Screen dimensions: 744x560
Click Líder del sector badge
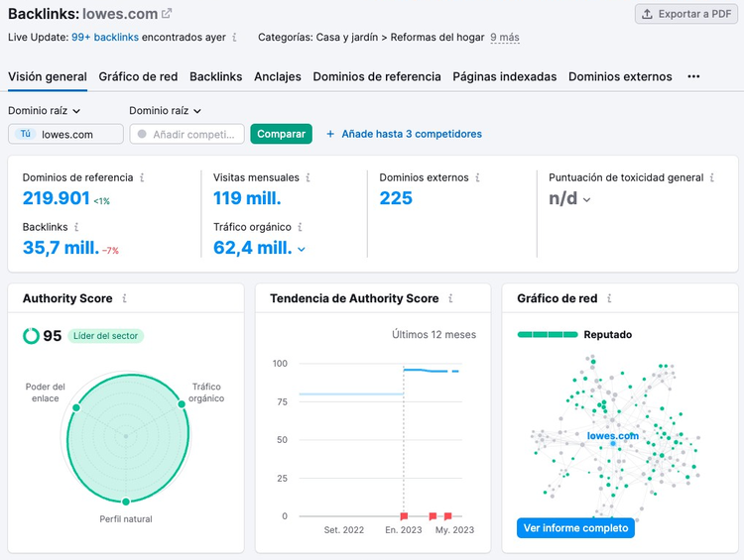tap(105, 336)
